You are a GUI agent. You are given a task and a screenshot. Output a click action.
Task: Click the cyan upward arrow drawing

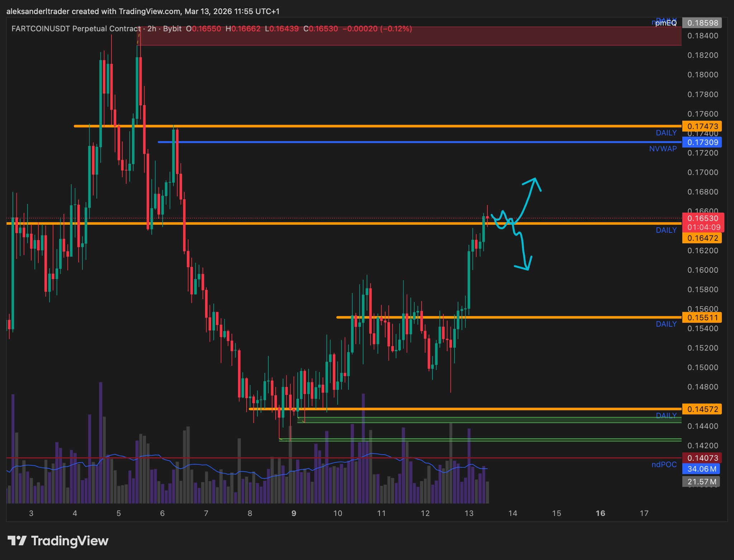pos(529,197)
